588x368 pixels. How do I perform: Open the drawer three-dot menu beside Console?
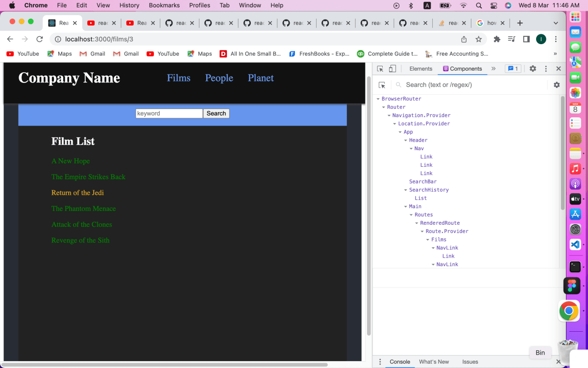pos(380,362)
